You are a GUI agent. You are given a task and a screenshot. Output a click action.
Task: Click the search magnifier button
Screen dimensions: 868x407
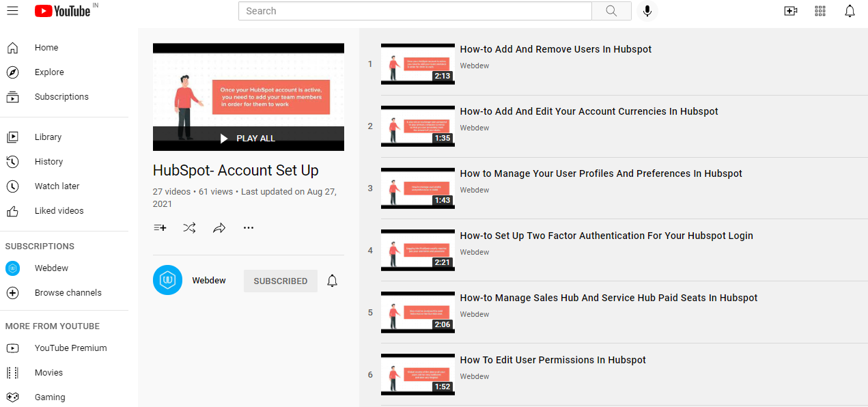point(611,11)
